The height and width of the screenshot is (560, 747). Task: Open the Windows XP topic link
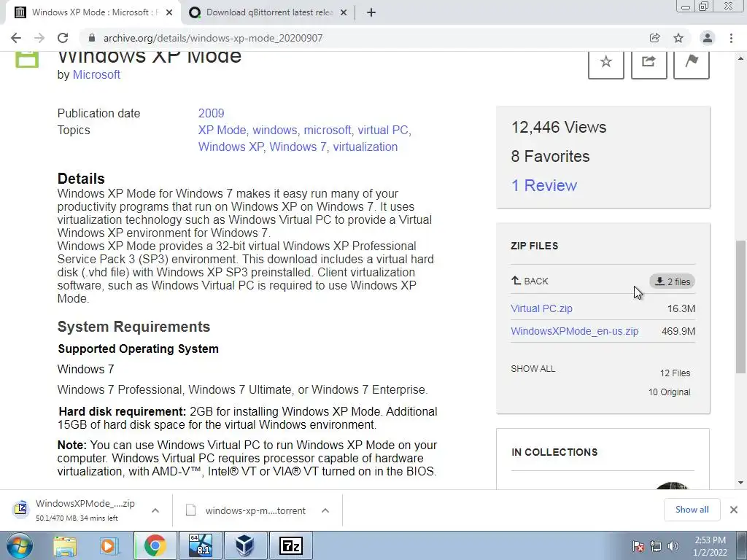tap(231, 147)
